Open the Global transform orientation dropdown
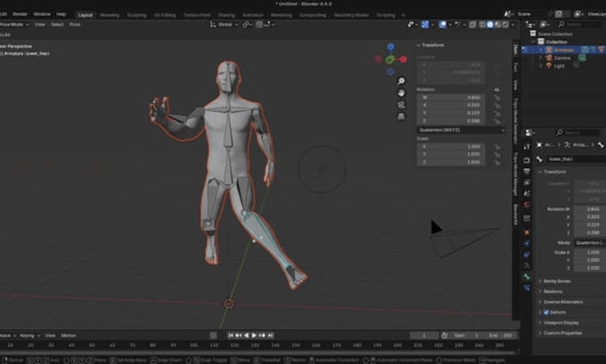The width and height of the screenshot is (606, 364). (x=225, y=24)
